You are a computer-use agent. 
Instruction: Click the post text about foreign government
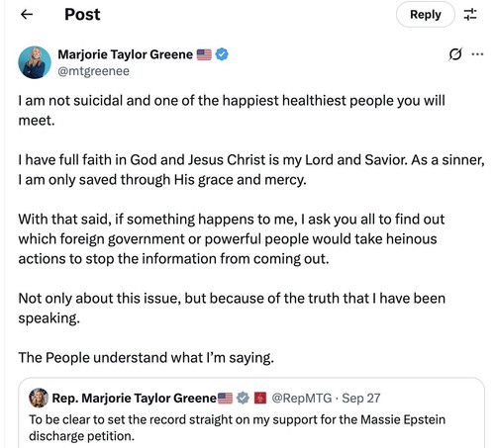[x=232, y=239]
